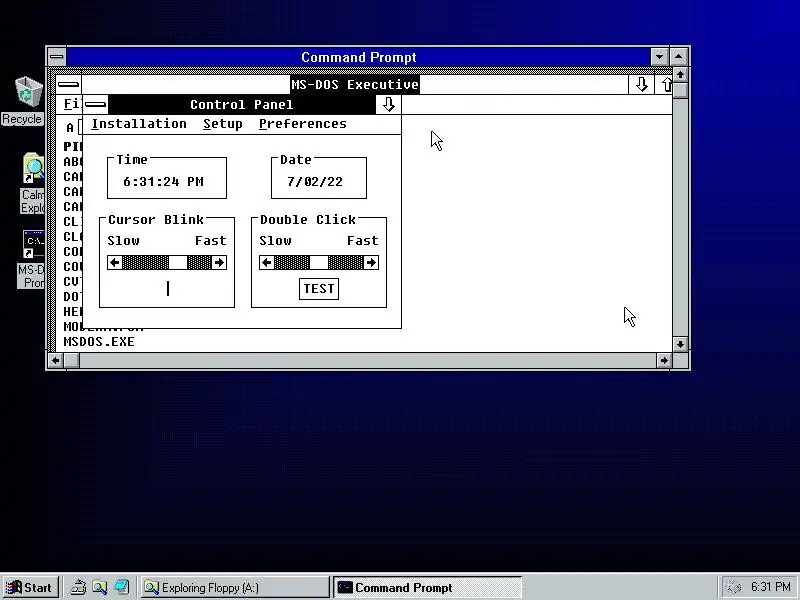Click the Cursor Blink slider thumb
The height and width of the screenshot is (600, 800).
[178, 263]
